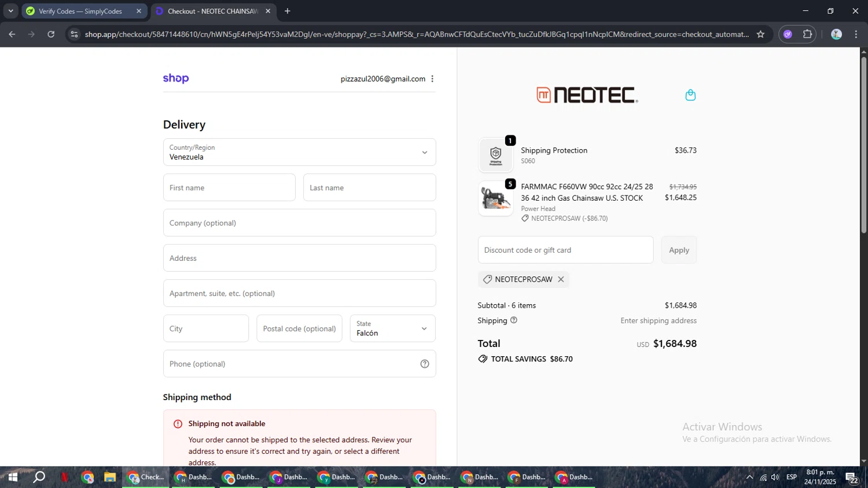Click the ESP input language indicator
Screen dimensions: 868x488
pos(791,477)
